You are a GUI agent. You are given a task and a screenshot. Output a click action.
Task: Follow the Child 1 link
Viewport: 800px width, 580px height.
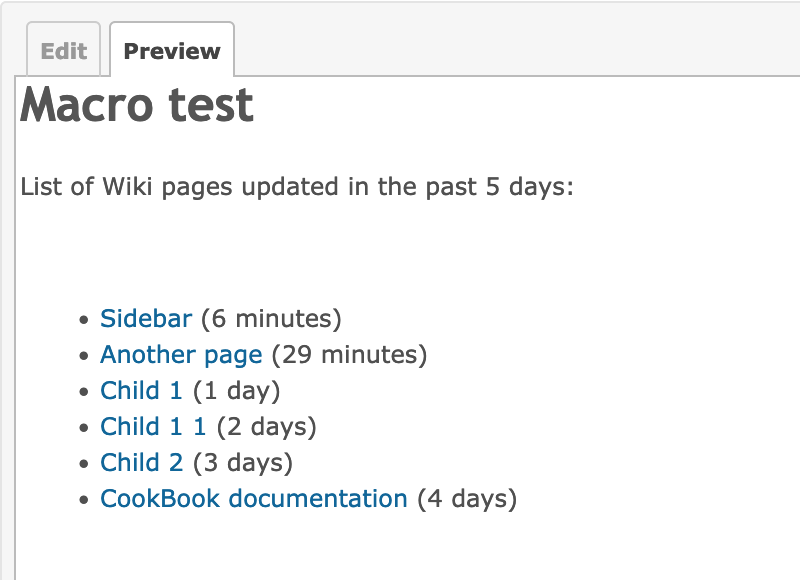click(141, 391)
